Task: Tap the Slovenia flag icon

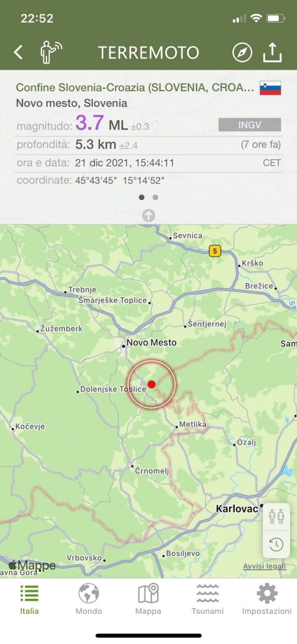Action: tap(271, 88)
